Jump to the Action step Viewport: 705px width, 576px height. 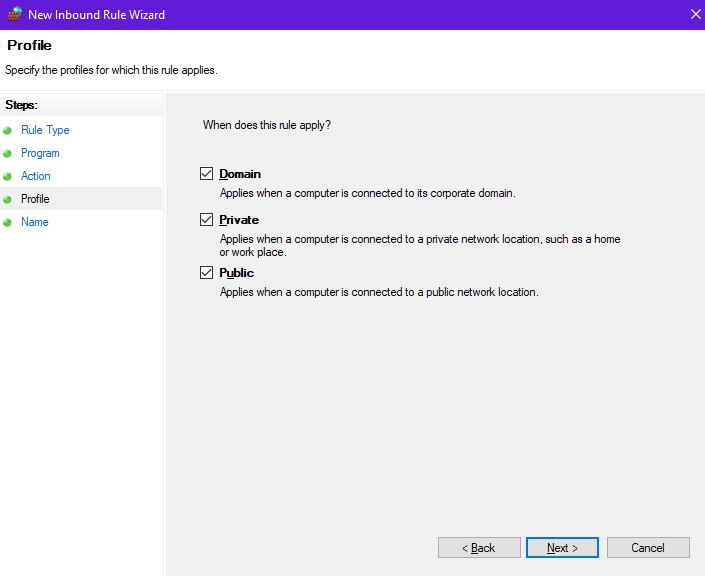[x=36, y=176]
